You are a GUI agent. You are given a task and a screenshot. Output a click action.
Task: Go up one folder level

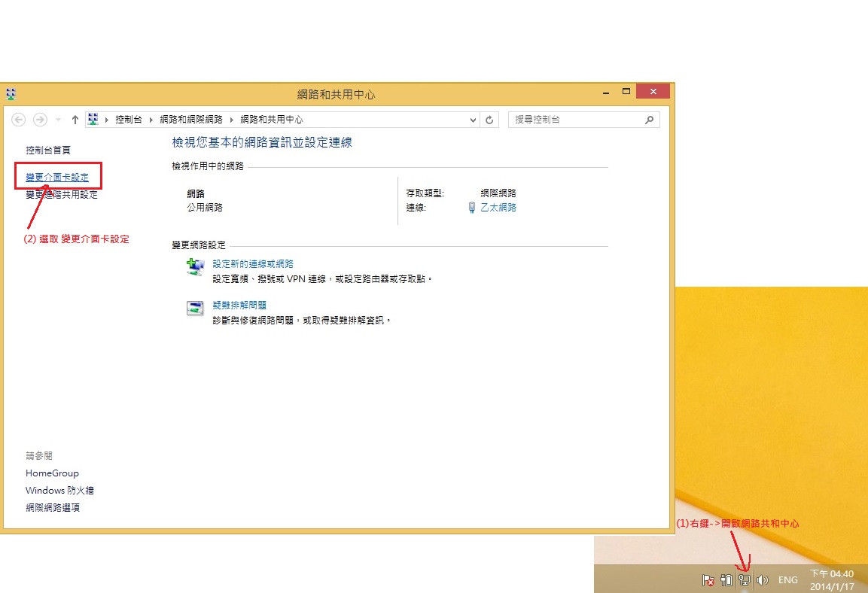pyautogui.click(x=75, y=120)
